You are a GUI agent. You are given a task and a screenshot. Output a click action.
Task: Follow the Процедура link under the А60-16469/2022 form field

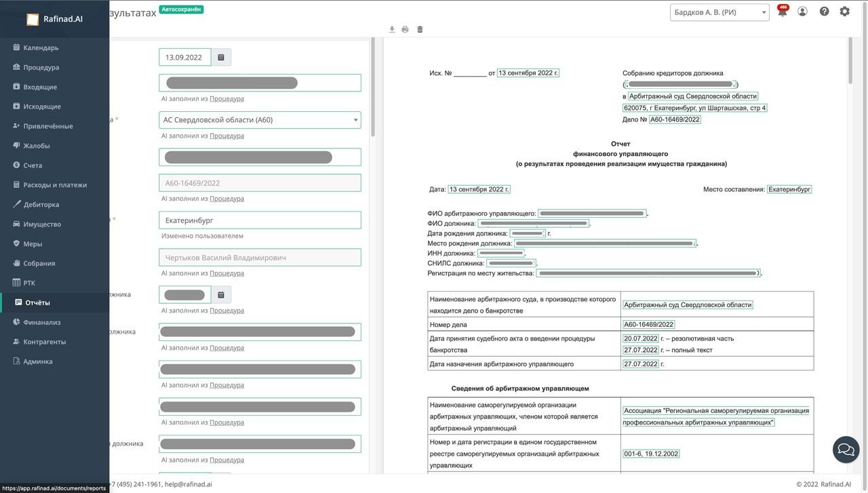coord(226,199)
